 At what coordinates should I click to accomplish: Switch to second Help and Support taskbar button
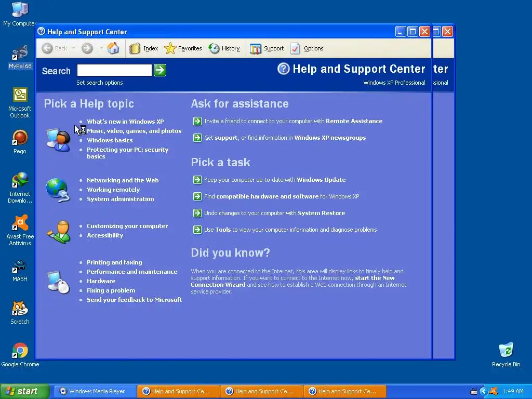coord(262,391)
